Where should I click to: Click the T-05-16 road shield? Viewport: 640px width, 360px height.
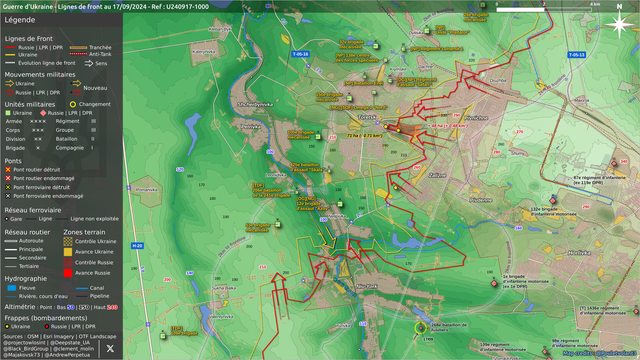300,54
